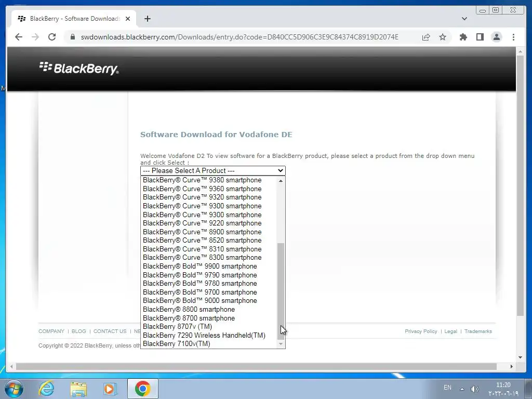Open the taskbar clock showing 11:20

coord(503,389)
